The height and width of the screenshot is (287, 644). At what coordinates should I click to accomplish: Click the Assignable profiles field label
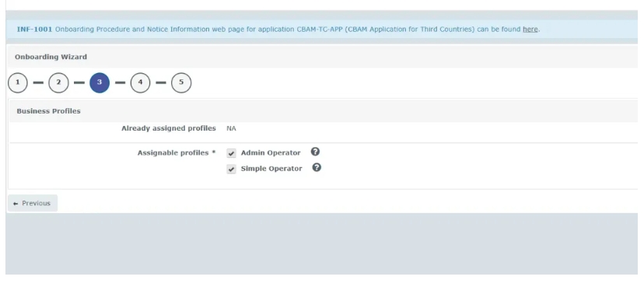tap(177, 152)
